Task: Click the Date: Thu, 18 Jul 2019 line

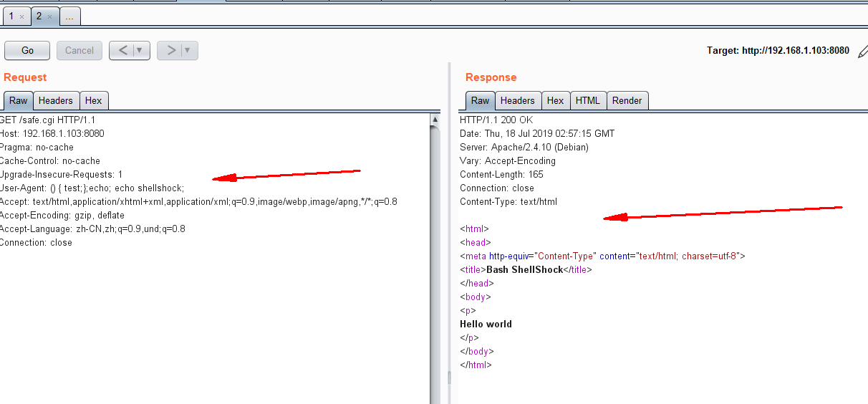Action: pos(537,134)
